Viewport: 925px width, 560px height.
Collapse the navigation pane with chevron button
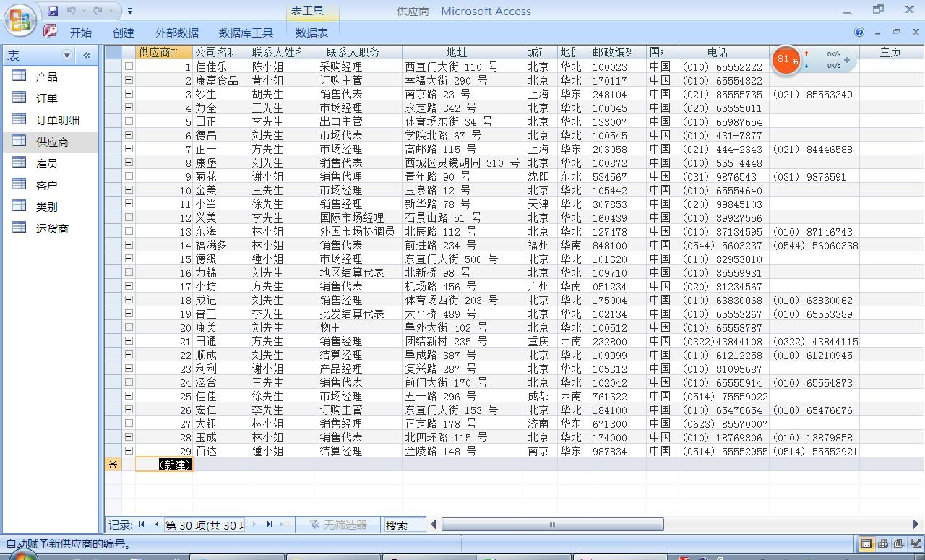[x=86, y=55]
